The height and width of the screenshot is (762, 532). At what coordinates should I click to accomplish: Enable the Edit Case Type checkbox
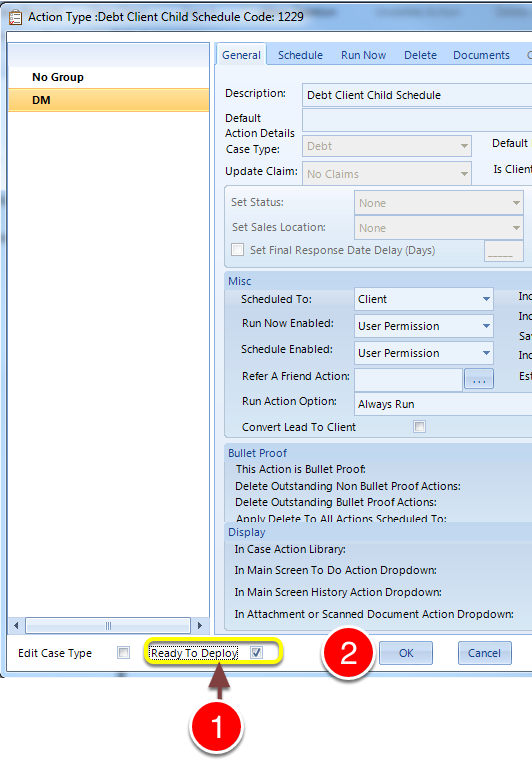click(x=123, y=653)
